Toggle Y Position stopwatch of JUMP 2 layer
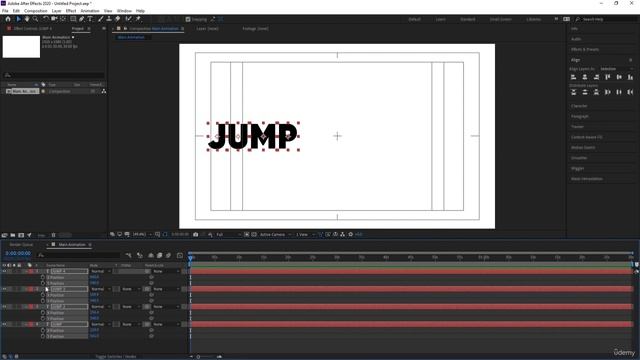This screenshot has width=640, height=360. click(x=43, y=318)
